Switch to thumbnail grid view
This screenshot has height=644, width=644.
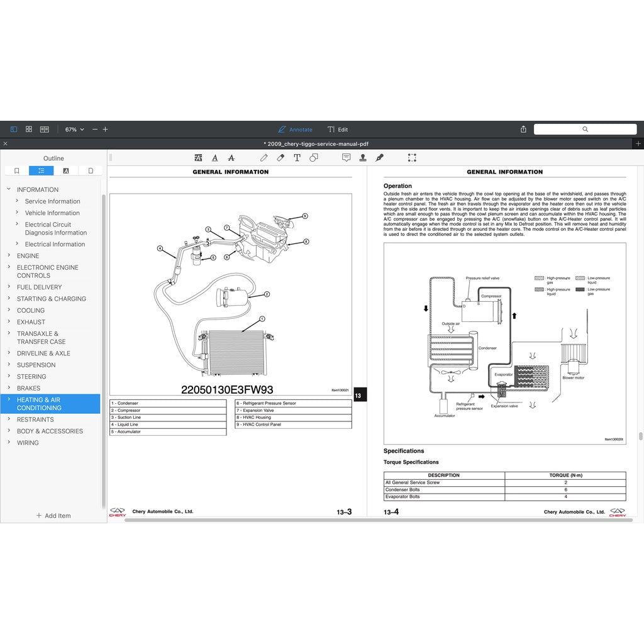(x=29, y=130)
